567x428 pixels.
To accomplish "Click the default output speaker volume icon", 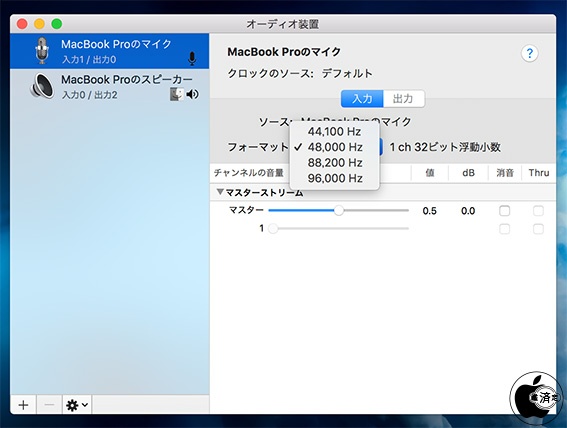I will [x=192, y=94].
